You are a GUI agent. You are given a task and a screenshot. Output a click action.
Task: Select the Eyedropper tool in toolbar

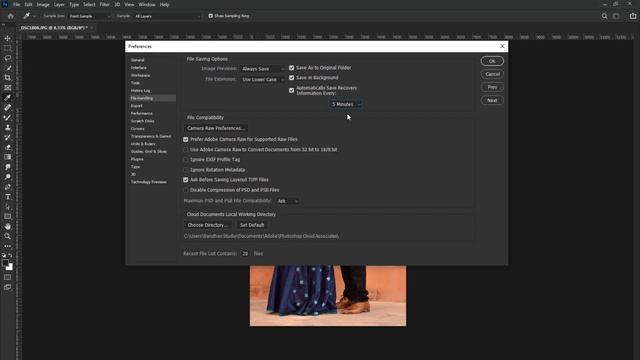(x=7, y=98)
